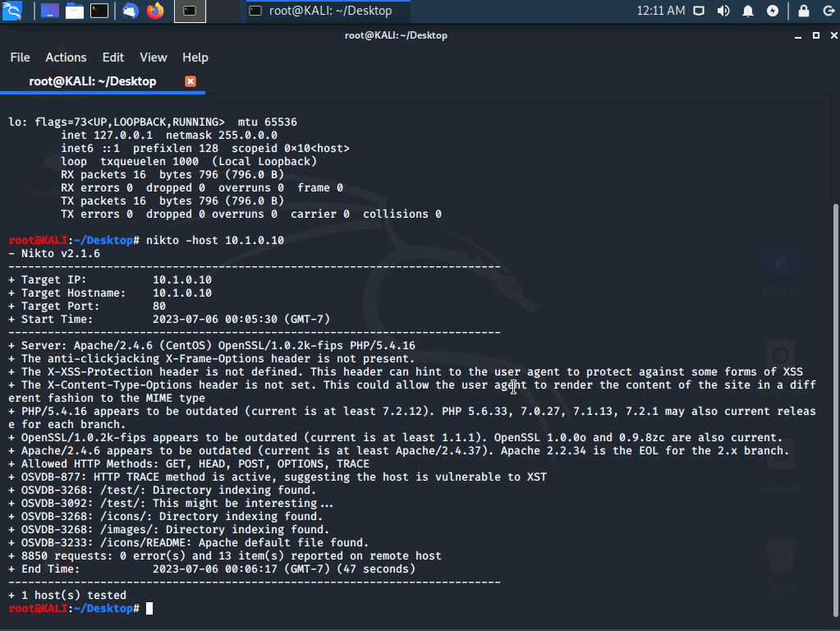Select the root@KALI: ~/Desktop terminal tab
The height and width of the screenshot is (631, 840).
coord(93,81)
